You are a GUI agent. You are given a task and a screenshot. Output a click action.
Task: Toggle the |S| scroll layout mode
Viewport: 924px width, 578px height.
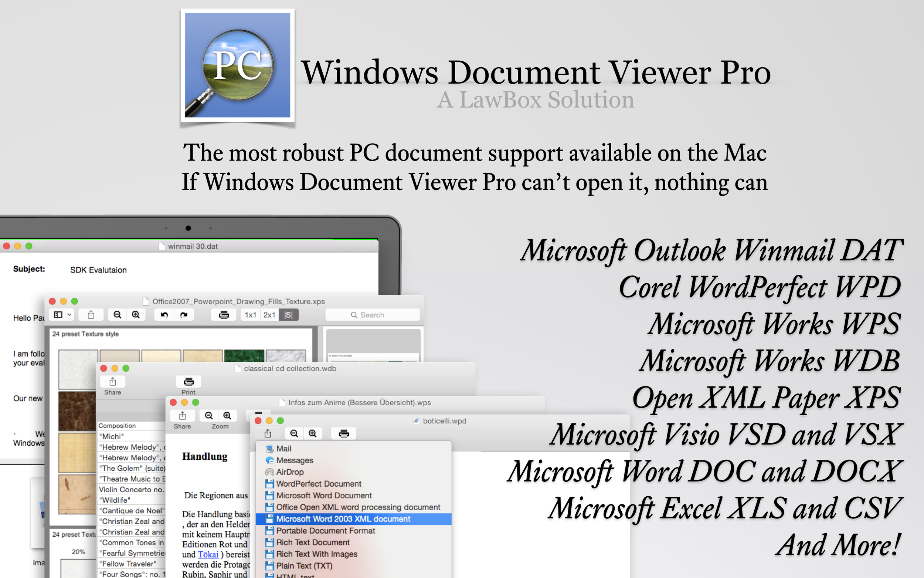click(x=288, y=315)
